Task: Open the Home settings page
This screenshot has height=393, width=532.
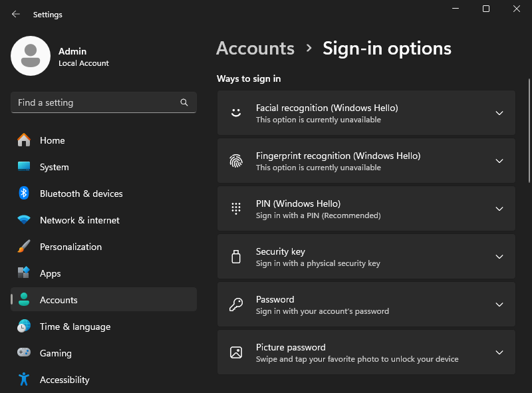Action: coord(104,140)
